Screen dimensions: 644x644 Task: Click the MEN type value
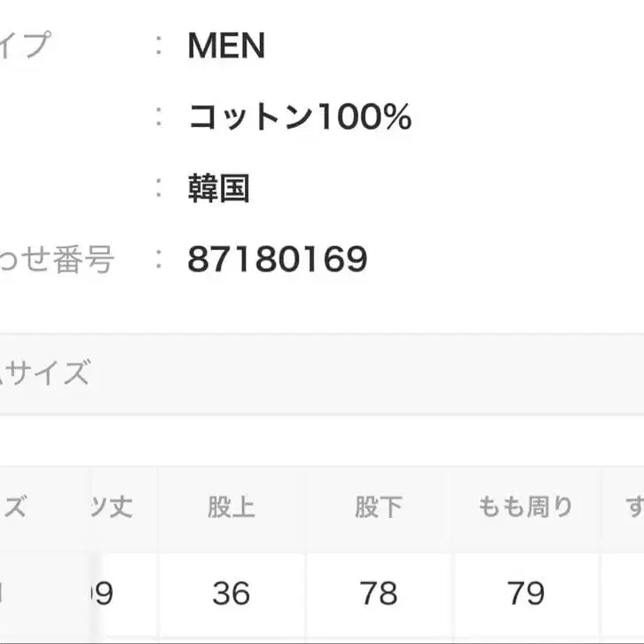point(226,46)
